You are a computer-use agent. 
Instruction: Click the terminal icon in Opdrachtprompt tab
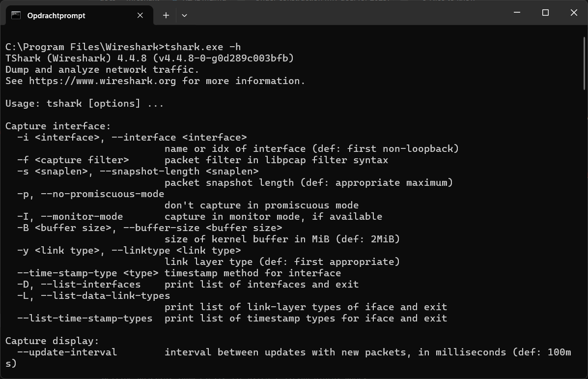point(16,15)
